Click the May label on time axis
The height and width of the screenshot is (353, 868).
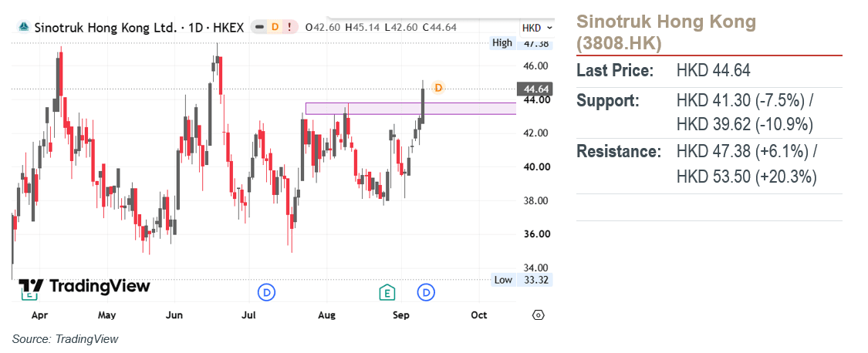click(106, 314)
